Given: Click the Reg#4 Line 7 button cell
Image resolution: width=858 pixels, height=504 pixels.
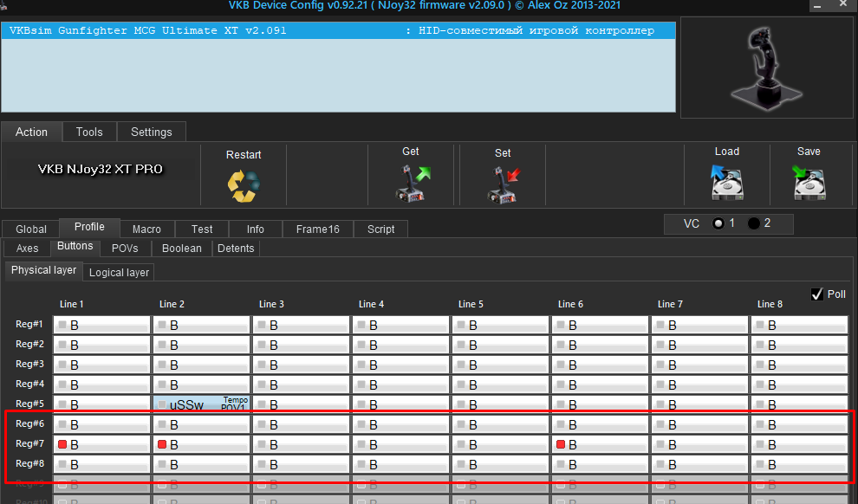Looking at the screenshot, I should pyautogui.click(x=699, y=384).
